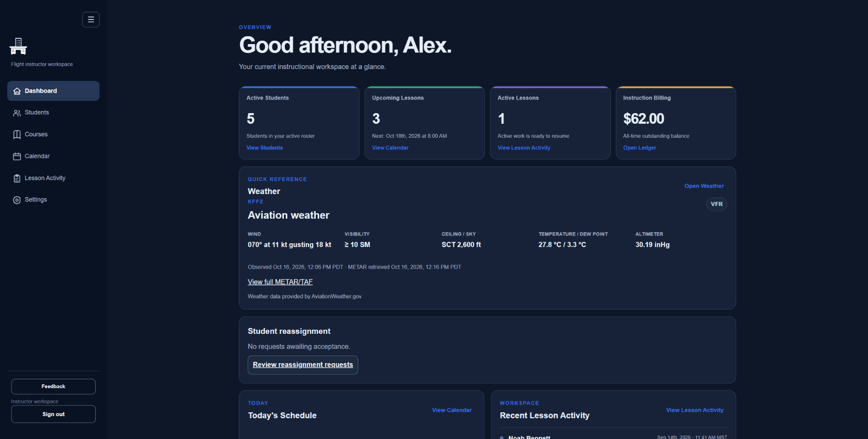Screen dimensions: 868x439
Task: Click the flight instructor workspace logo
Action: pyautogui.click(x=18, y=46)
